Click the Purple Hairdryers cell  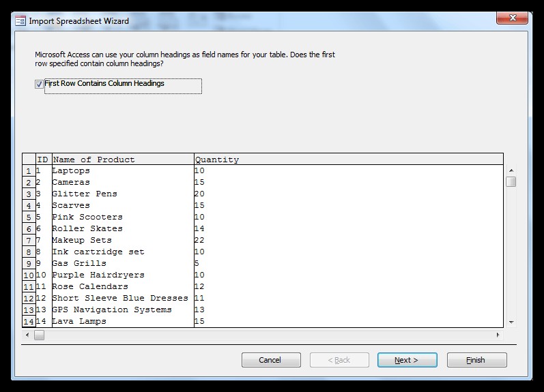123,275
